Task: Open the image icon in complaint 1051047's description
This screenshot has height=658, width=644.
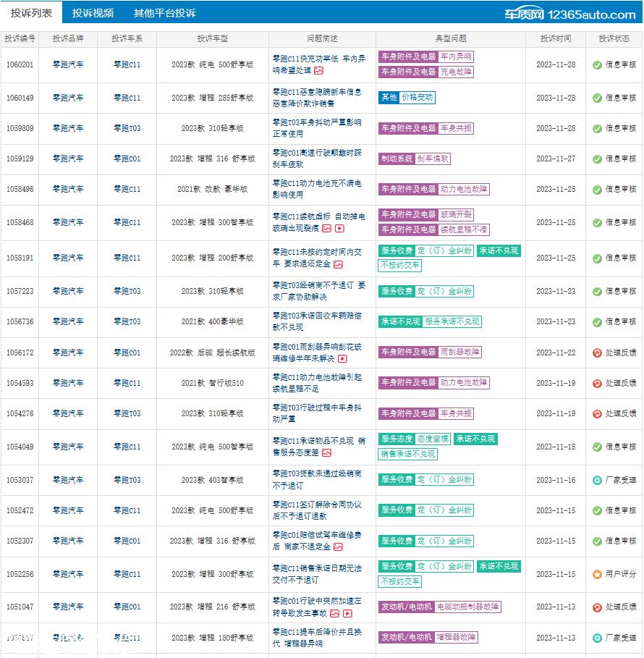Action: 334,614
